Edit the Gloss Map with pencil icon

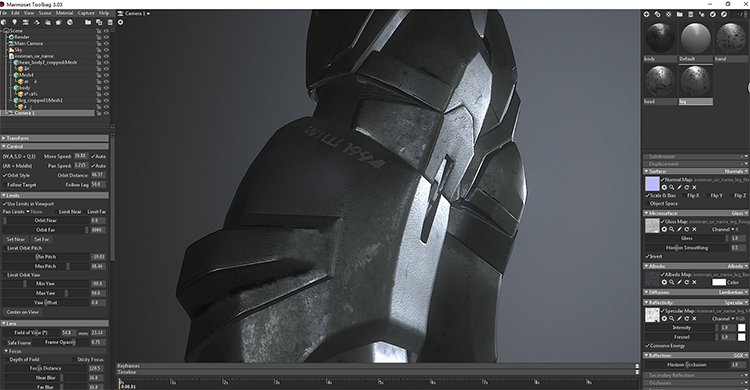coord(679,229)
